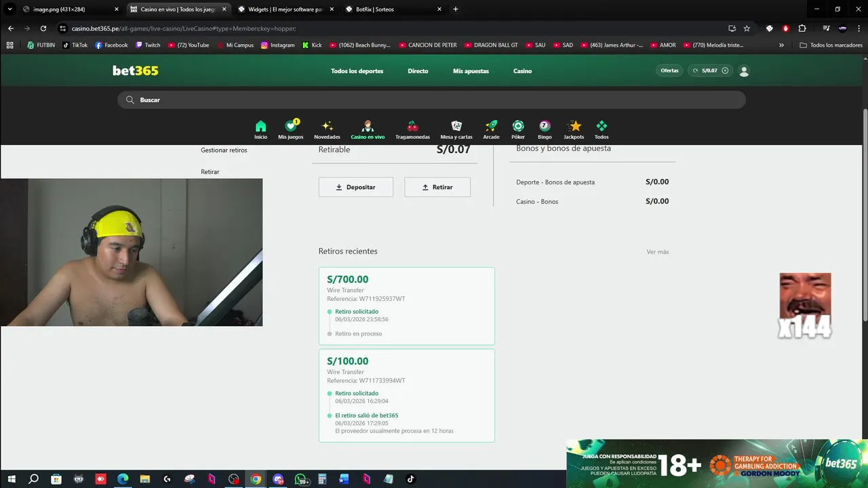This screenshot has width=868, height=488.
Task: Switch to the BotRix Sorteos tab
Action: 393,9
